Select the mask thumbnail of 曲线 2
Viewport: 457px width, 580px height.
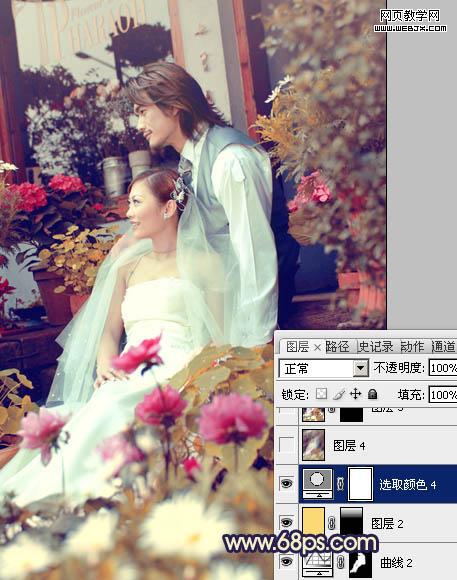360,564
